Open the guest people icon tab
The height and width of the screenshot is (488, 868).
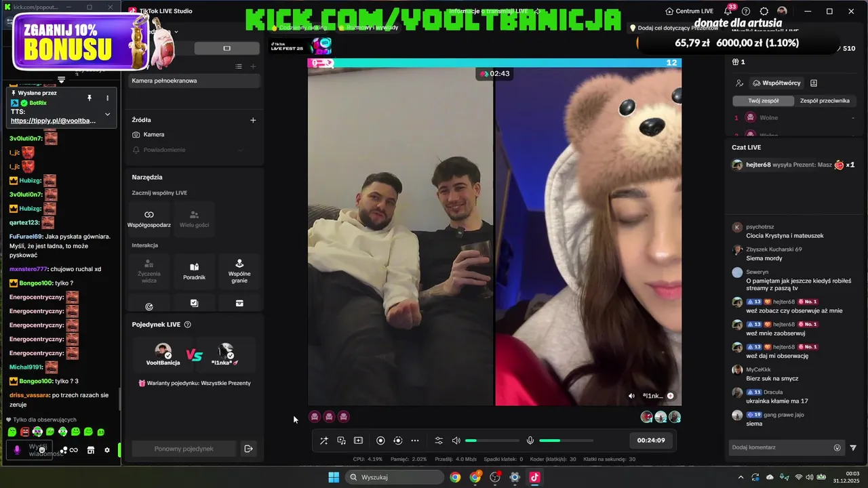coord(739,83)
